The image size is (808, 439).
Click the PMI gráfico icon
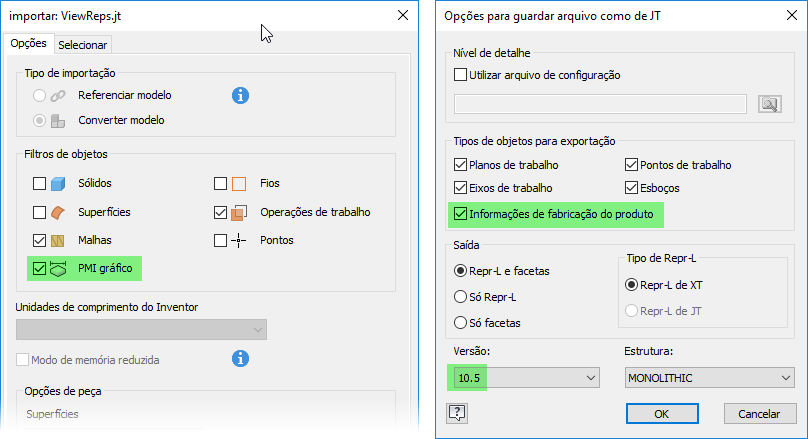coord(59,269)
